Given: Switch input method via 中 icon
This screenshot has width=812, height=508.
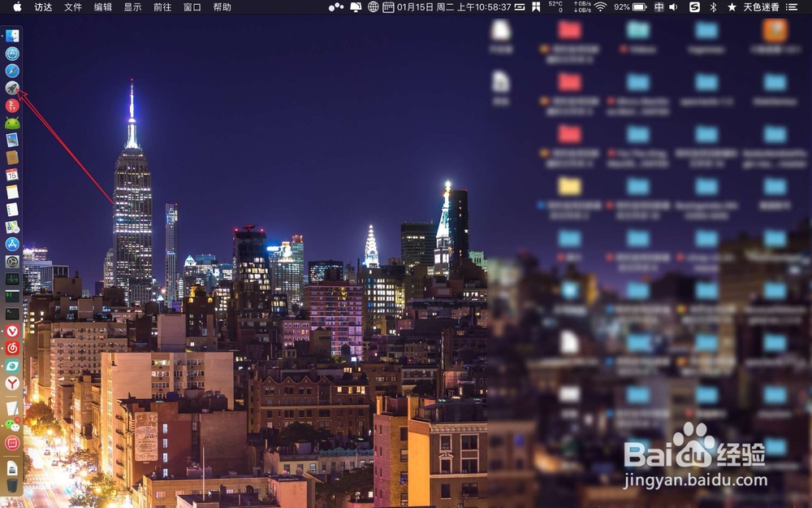Looking at the screenshot, I should [659, 7].
